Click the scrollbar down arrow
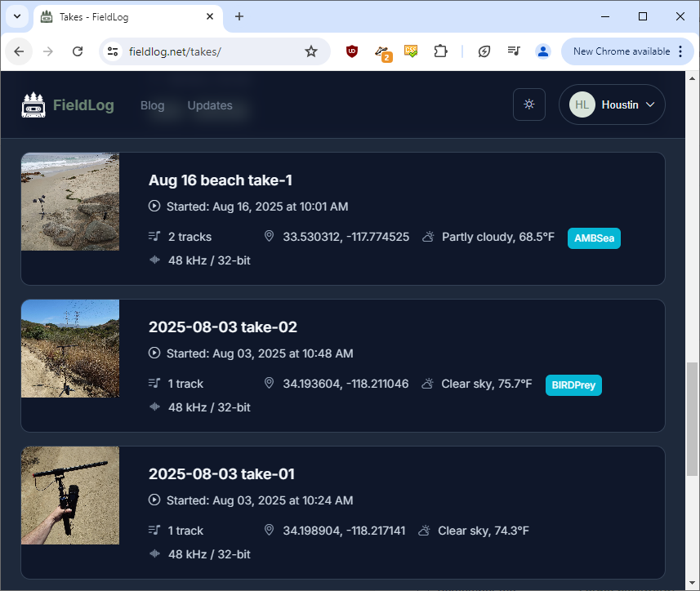This screenshot has width=700, height=591. pos(692,583)
